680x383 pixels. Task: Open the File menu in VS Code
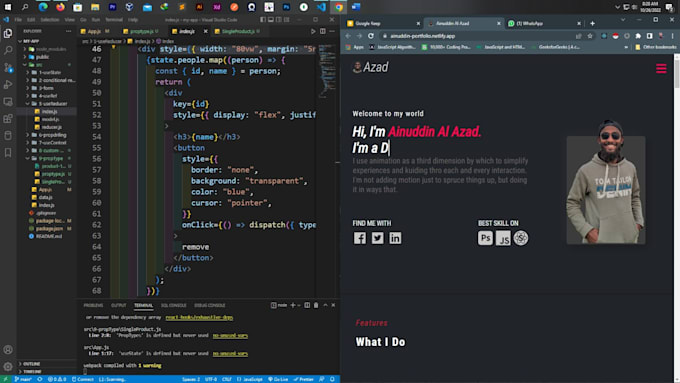pyautogui.click(x=18, y=20)
